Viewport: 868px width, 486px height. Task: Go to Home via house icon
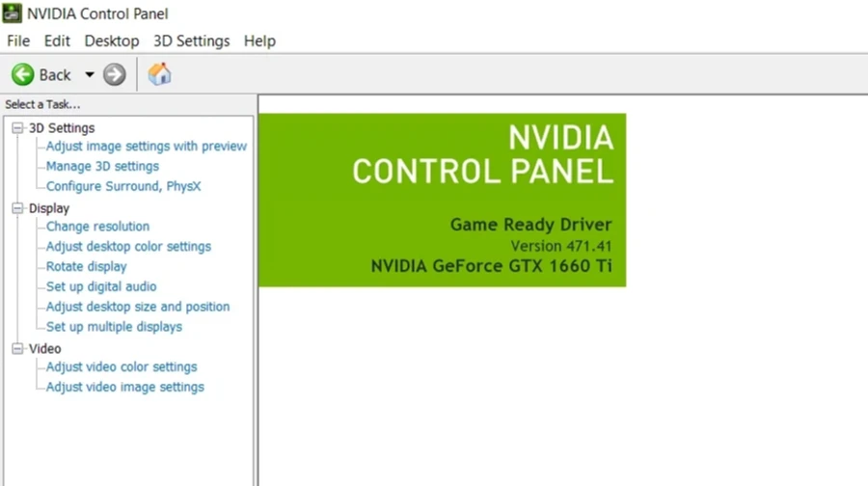(159, 74)
